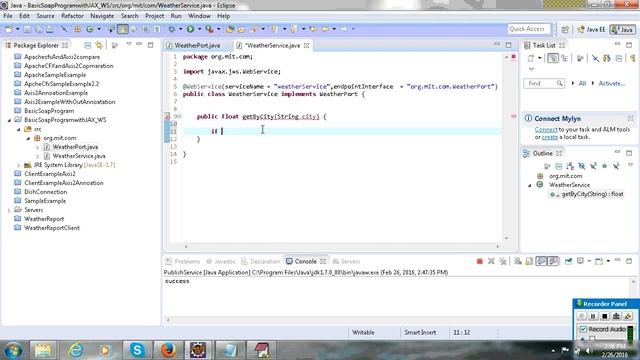Click the Windows Start button
The image size is (640, 360).
(13, 350)
